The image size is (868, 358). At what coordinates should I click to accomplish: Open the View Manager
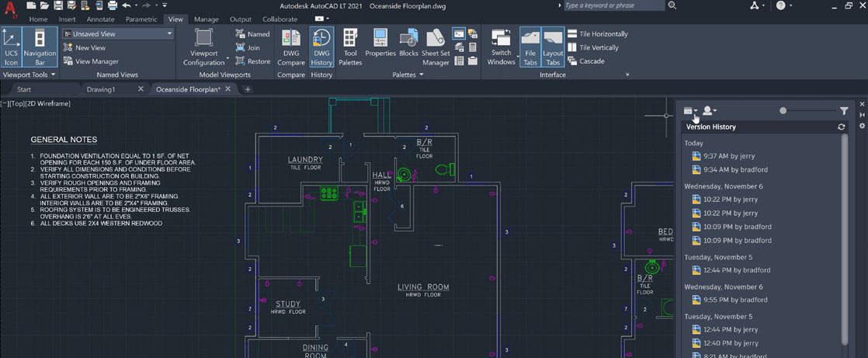(92, 61)
